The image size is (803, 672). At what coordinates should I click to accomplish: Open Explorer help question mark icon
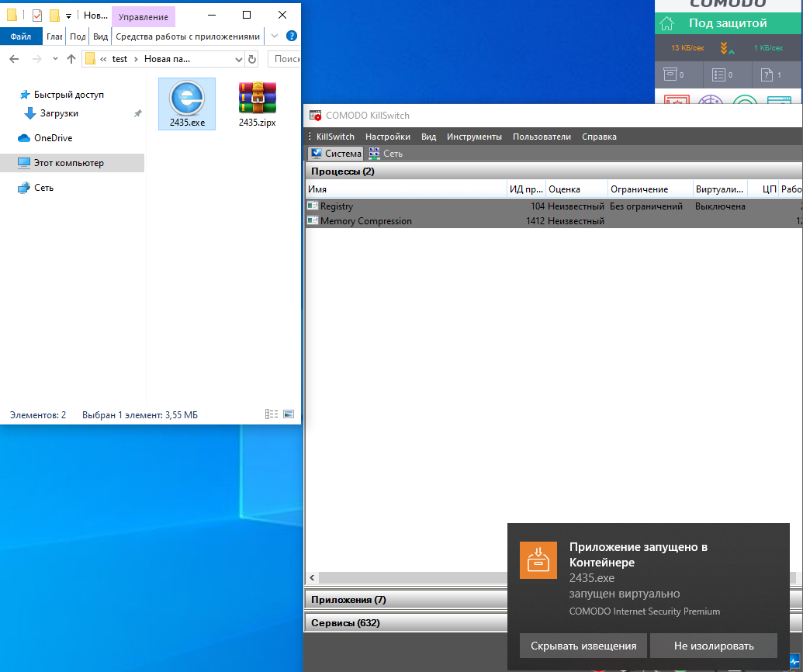(292, 36)
